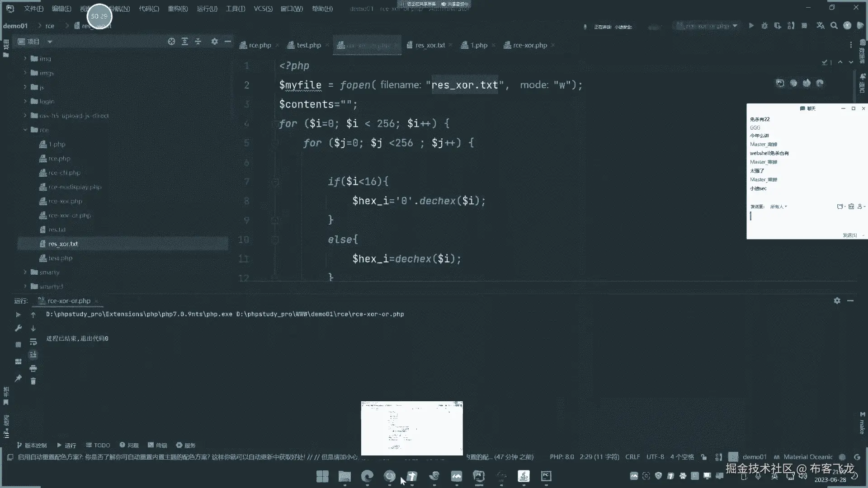
Task: Collapse the rce folder in project tree
Action: (25, 130)
